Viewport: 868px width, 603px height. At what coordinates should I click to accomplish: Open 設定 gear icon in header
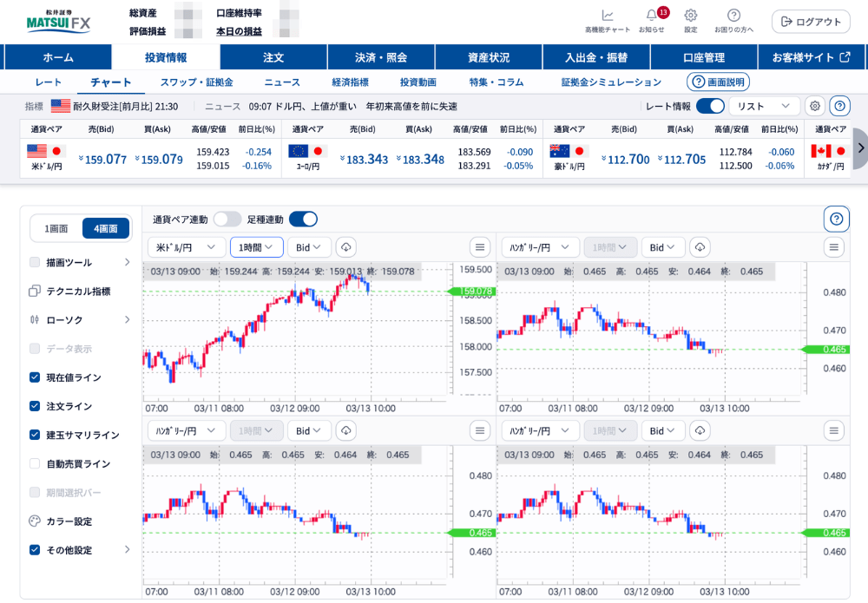691,16
